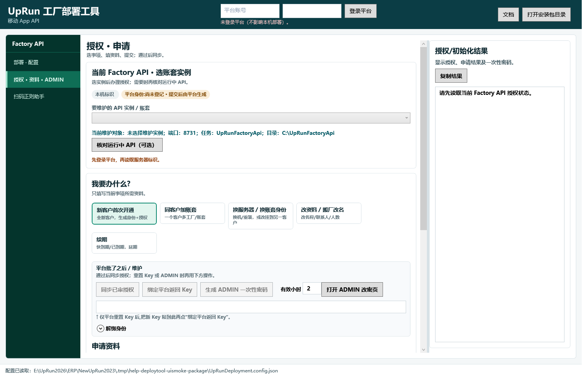Click 生成 ADMIN 一次性密码 button
This screenshot has height=392, width=588.
pyautogui.click(x=236, y=290)
